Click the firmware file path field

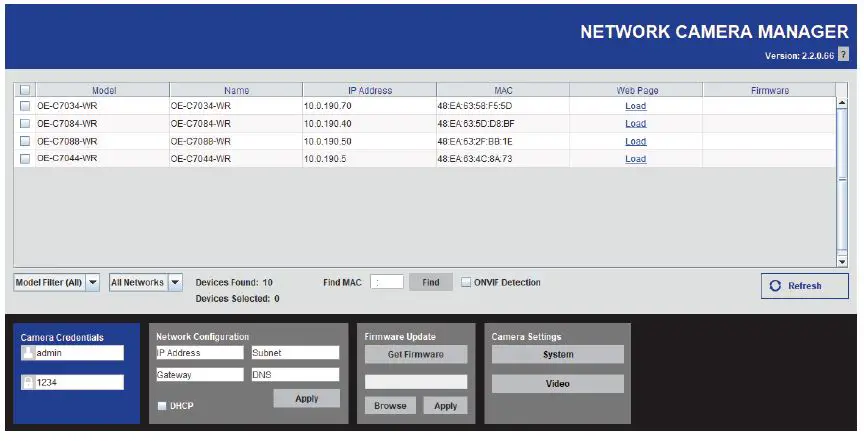(416, 382)
